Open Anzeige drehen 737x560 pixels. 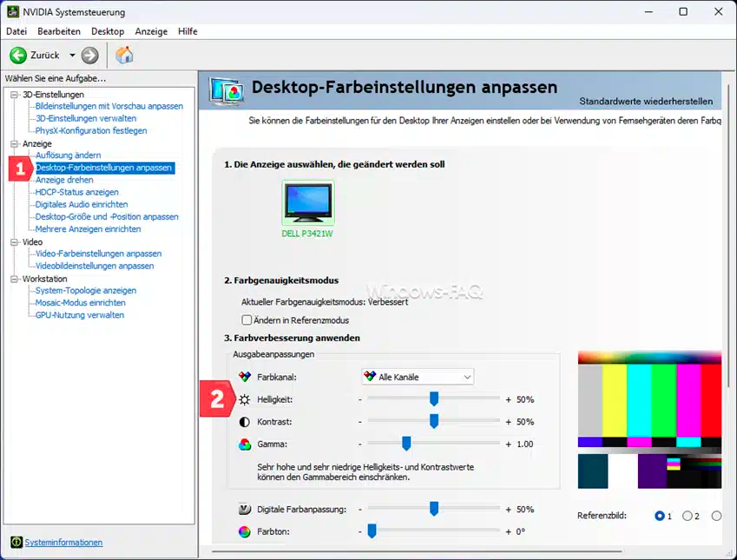click(x=64, y=180)
